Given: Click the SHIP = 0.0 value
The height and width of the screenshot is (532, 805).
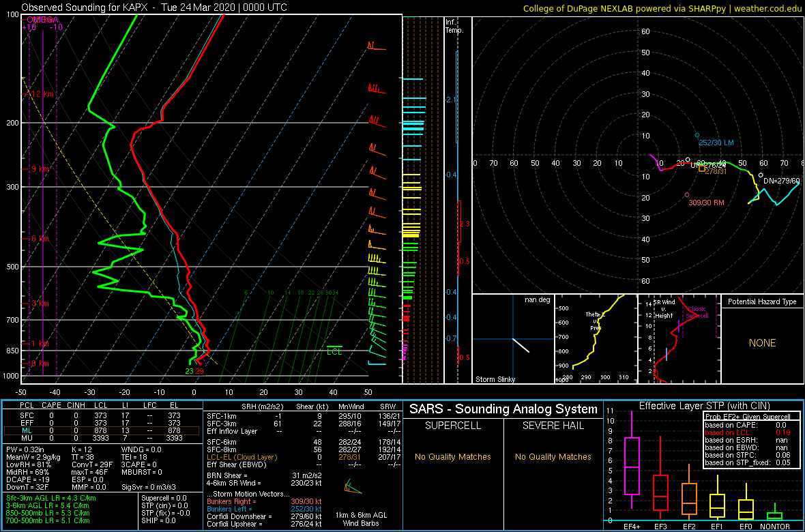Looking at the screenshot, I should pyautogui.click(x=159, y=520).
